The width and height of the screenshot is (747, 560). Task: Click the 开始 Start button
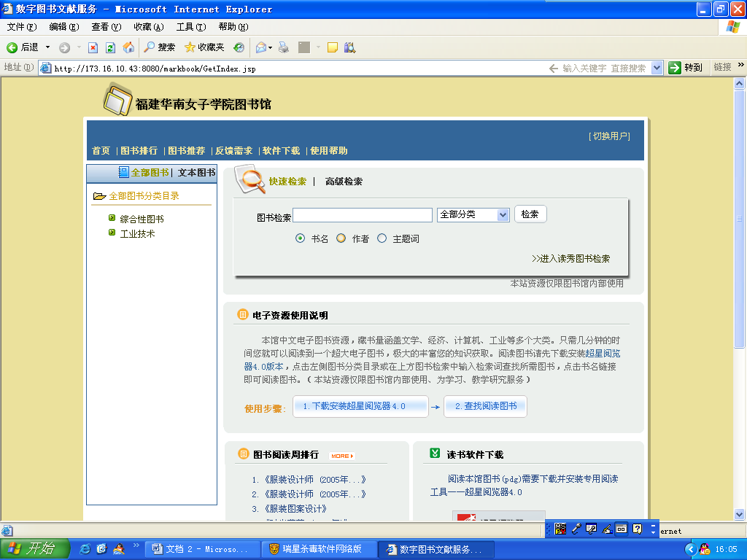(x=34, y=549)
